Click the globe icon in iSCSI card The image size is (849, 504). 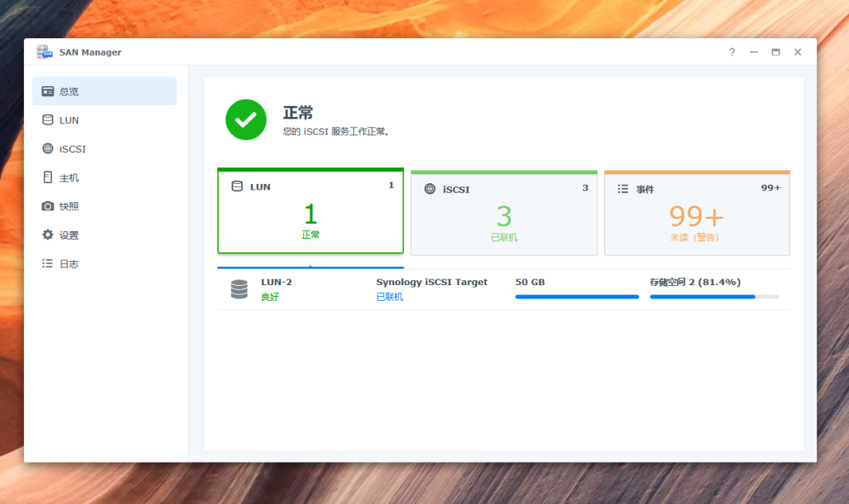[429, 189]
